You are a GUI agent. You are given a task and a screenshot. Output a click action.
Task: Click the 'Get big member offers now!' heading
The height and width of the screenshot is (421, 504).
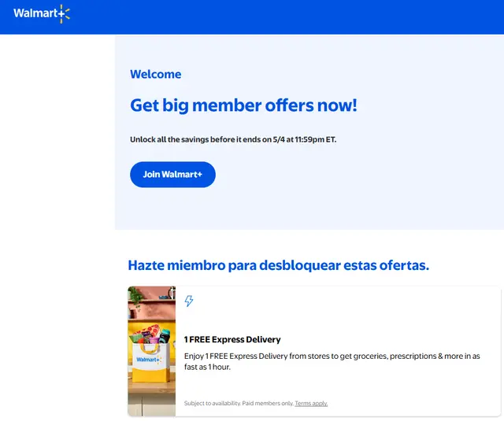point(243,105)
